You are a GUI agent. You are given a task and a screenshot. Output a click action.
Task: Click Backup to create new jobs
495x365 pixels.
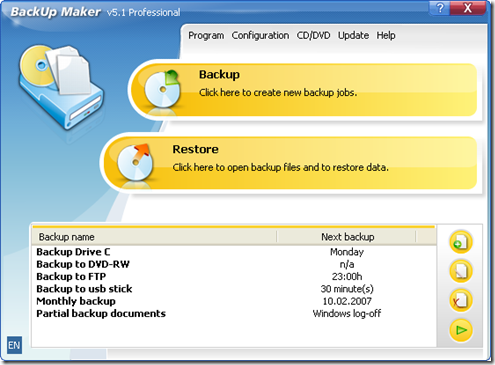(x=303, y=90)
